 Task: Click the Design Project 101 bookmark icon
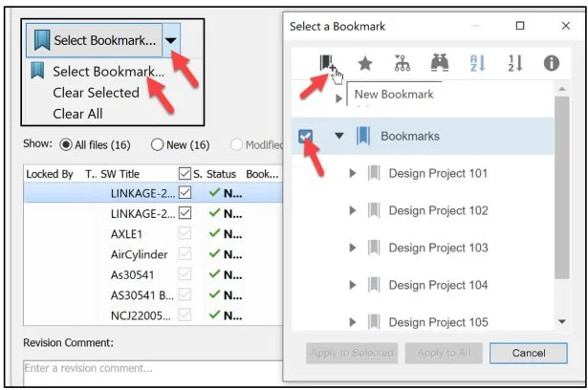click(x=373, y=173)
